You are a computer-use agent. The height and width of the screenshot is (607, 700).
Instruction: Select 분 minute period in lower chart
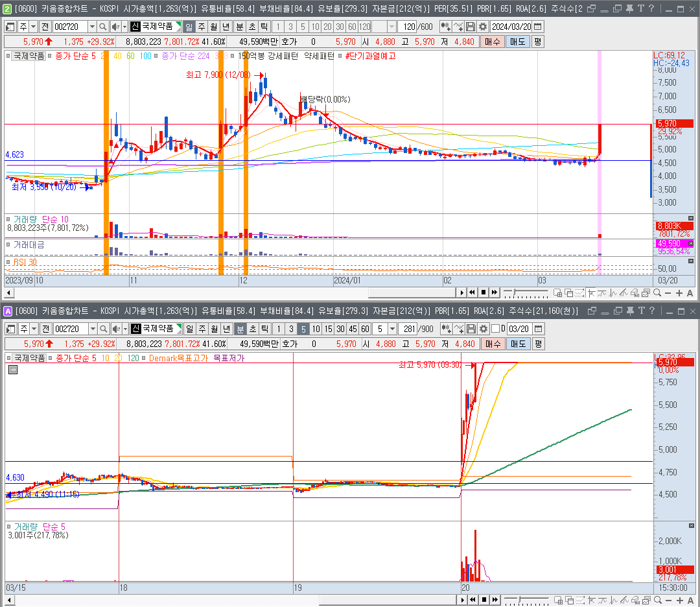pyautogui.click(x=240, y=329)
